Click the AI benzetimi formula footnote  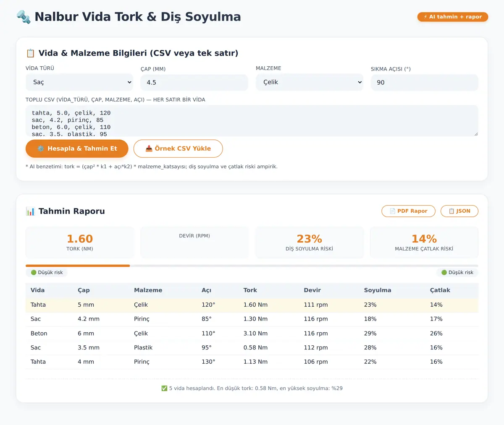pos(152,167)
